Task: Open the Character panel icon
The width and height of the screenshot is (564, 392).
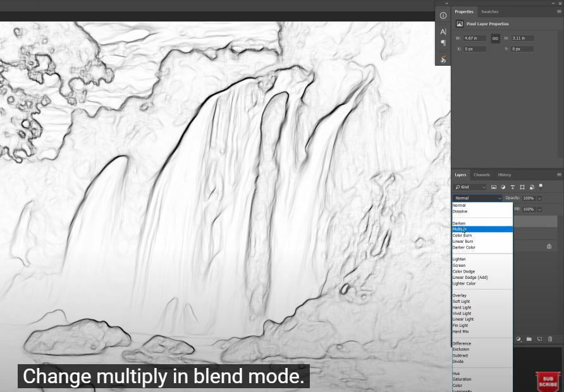Action: (443, 32)
